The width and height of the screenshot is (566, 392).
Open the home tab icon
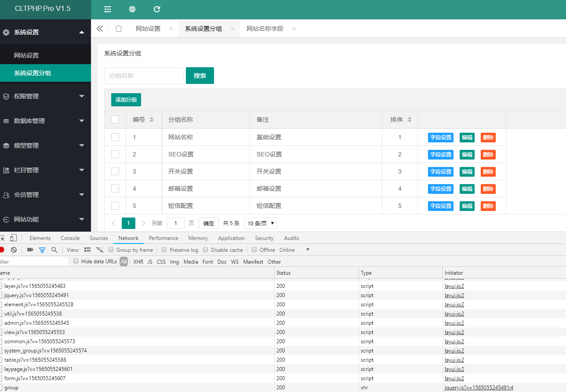[x=119, y=29]
